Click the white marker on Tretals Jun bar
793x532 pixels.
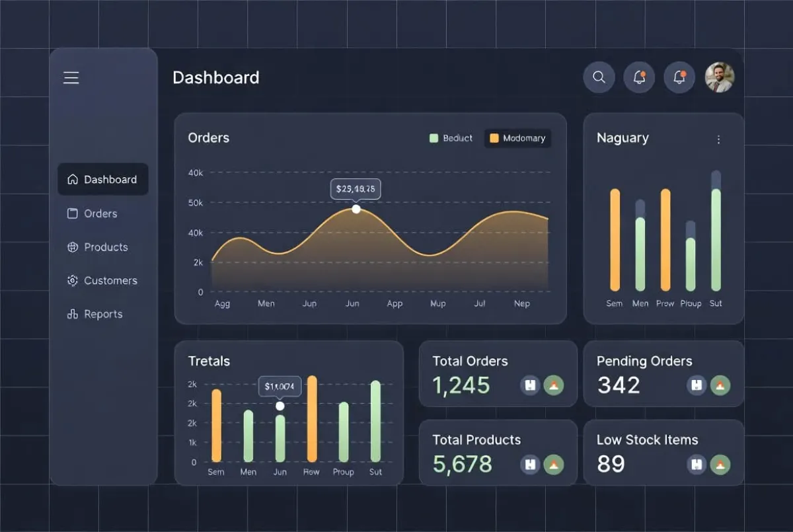[280, 406]
